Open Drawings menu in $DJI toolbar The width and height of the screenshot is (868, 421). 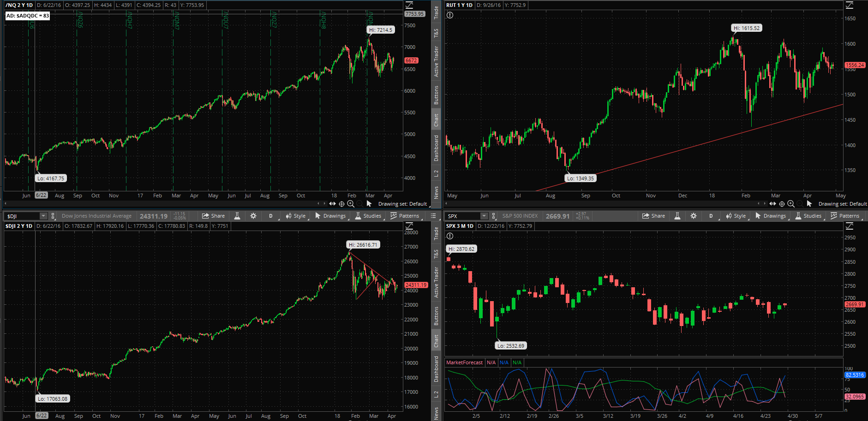coord(330,216)
